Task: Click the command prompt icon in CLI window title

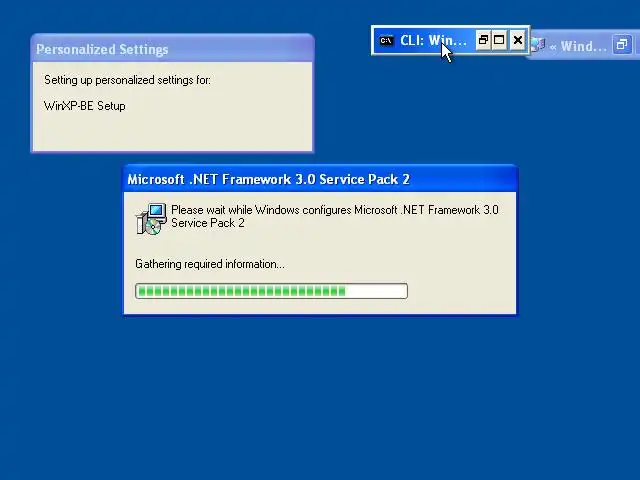Action: [386, 41]
